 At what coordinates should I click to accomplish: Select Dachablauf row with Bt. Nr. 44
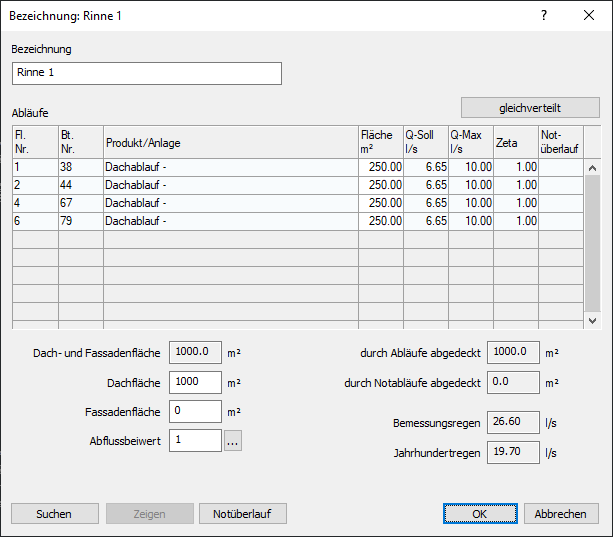coord(298,185)
